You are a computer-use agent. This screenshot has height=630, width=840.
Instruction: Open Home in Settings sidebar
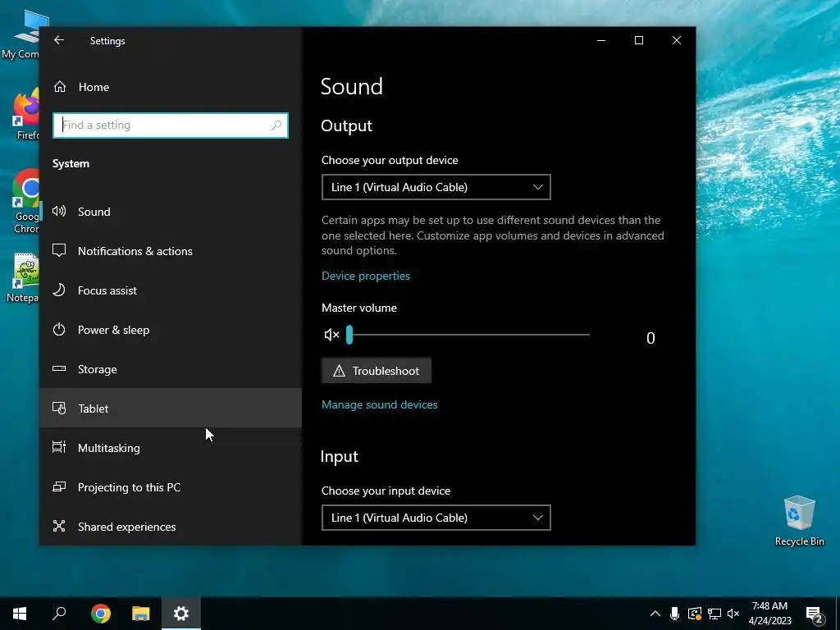pos(171,87)
